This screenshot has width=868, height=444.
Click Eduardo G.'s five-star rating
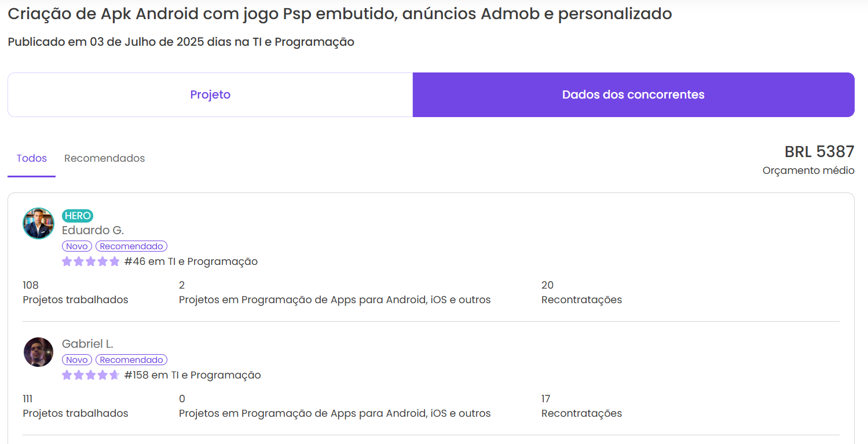(x=91, y=261)
